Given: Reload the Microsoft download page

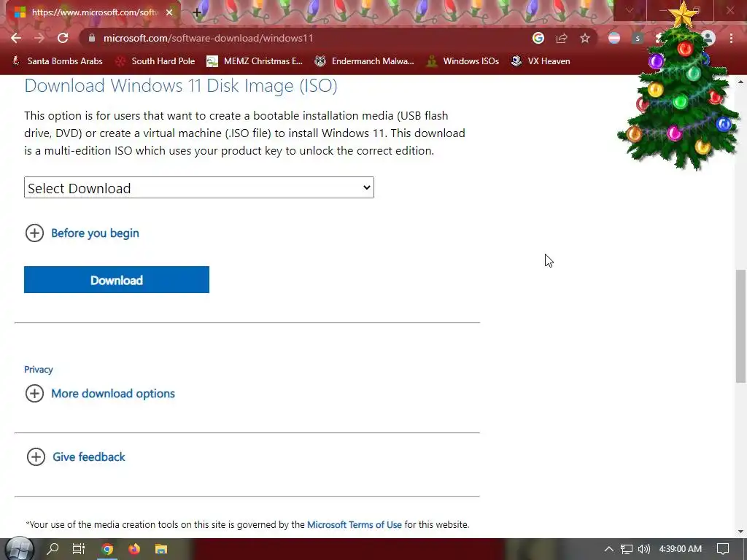Looking at the screenshot, I should tap(63, 38).
